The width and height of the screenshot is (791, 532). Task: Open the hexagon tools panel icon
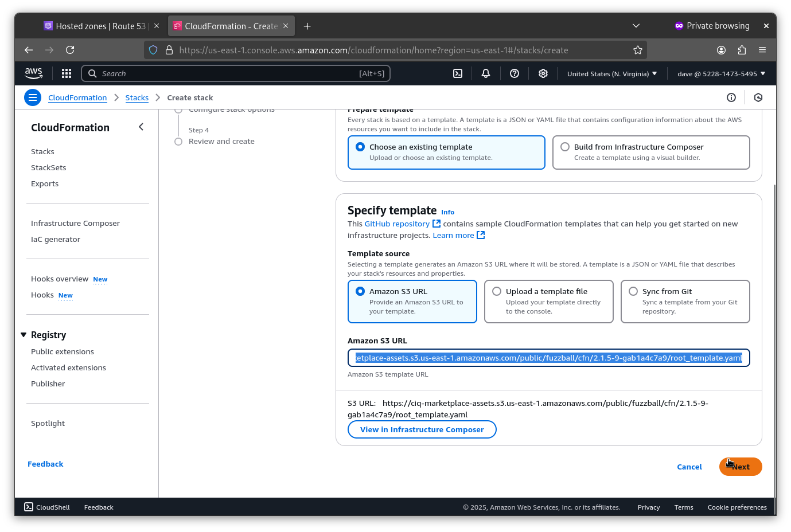pos(758,97)
